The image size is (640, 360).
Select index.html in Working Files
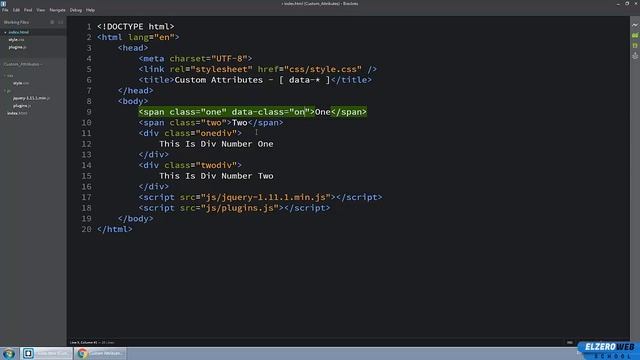coord(19,32)
